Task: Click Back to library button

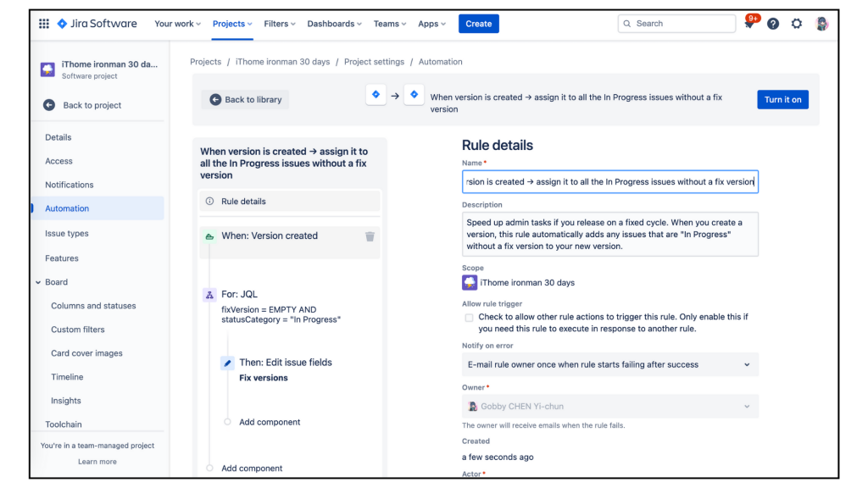Action: click(x=245, y=100)
